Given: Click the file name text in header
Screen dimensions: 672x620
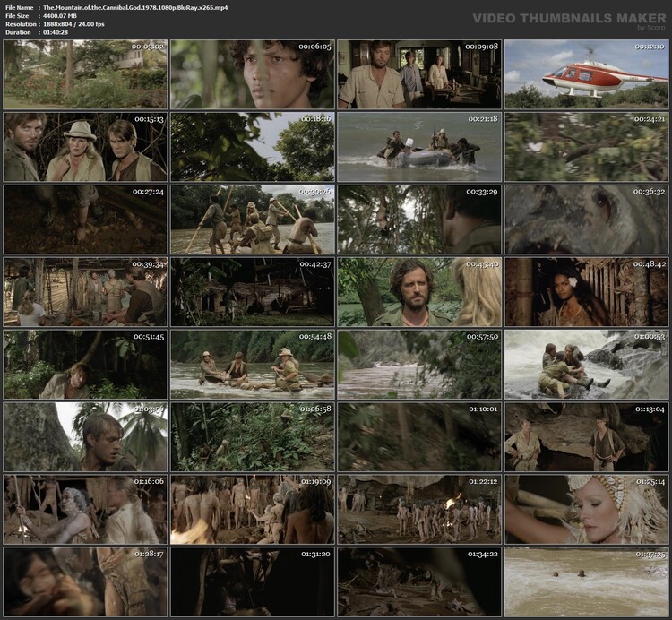Looking at the screenshot, I should tap(134, 7).
